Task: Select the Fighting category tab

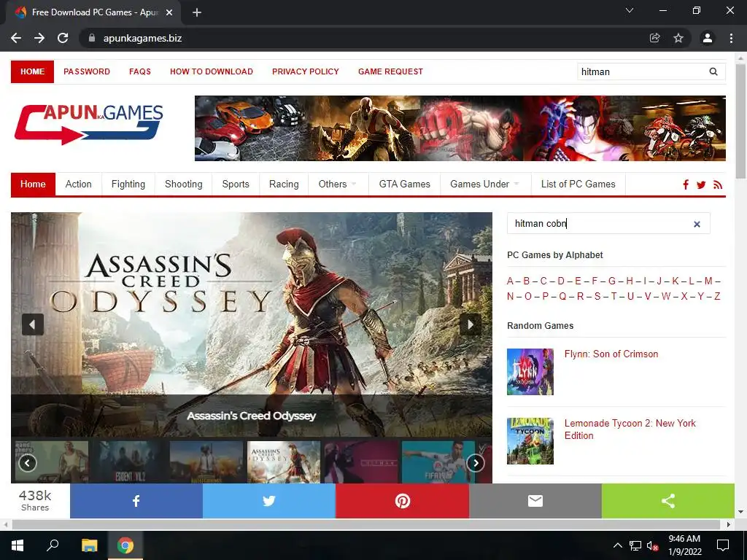Action: point(128,184)
